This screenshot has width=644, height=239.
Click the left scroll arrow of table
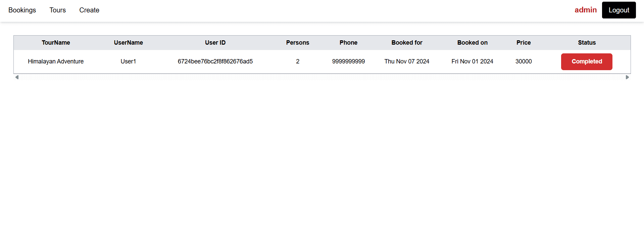point(17,77)
